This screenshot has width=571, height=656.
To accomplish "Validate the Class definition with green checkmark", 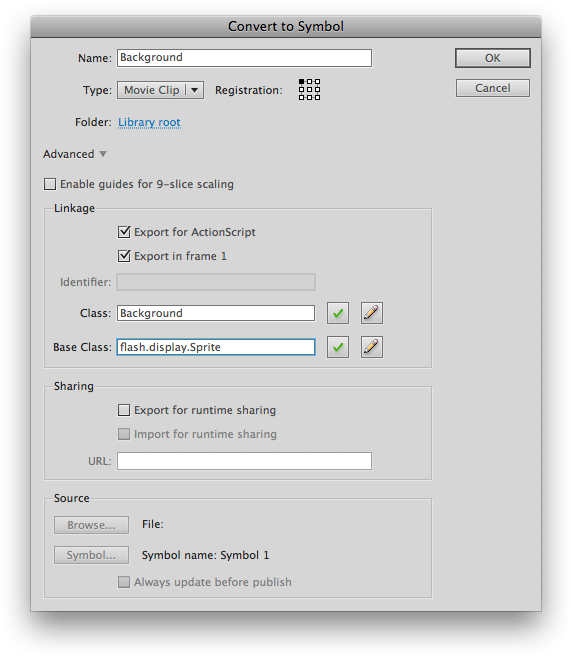I will click(x=338, y=313).
